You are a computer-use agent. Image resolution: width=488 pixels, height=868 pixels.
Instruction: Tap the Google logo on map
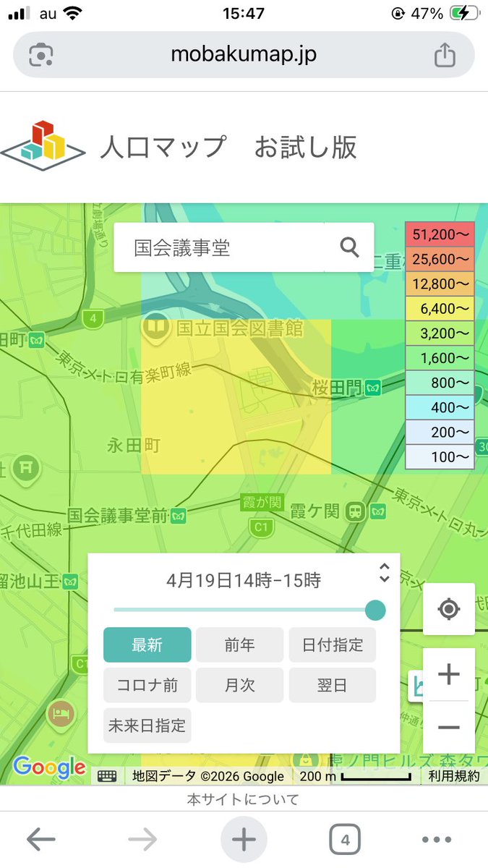click(x=49, y=767)
